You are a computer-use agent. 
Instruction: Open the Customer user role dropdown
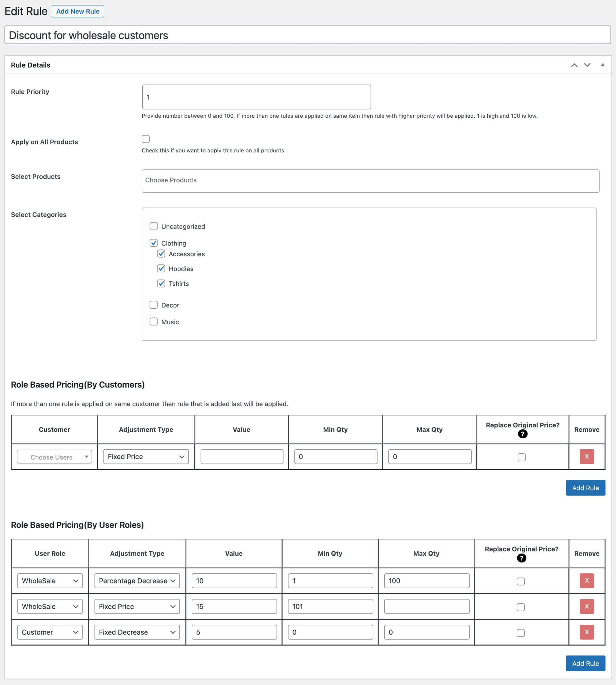point(50,632)
